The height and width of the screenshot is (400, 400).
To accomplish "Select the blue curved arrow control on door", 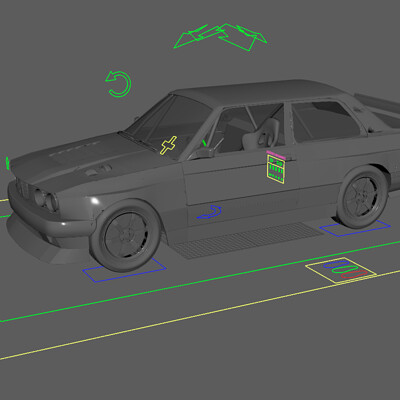I will coord(210,212).
